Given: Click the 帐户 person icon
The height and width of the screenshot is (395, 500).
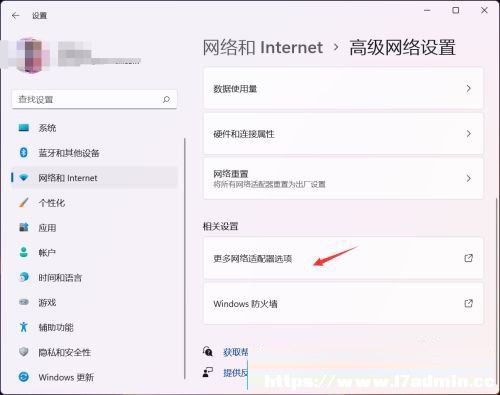Looking at the screenshot, I should pos(24,252).
